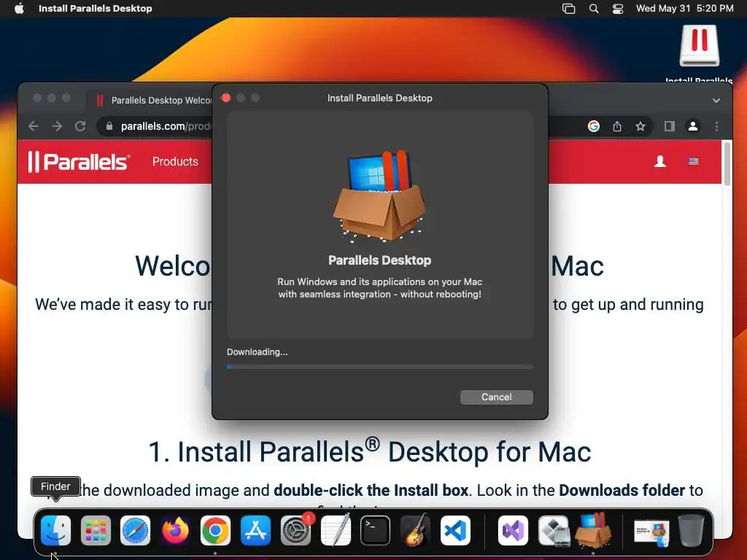Click the Parallels logo on website
The image size is (747, 560).
click(79, 161)
